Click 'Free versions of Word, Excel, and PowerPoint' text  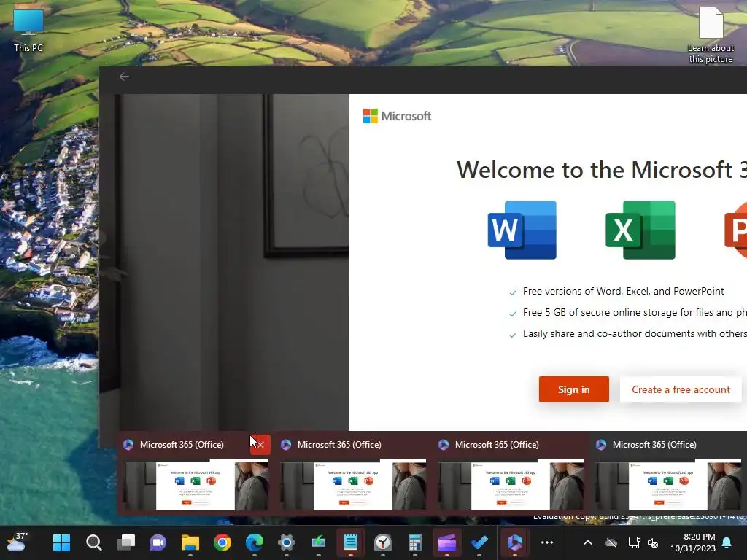623,291
